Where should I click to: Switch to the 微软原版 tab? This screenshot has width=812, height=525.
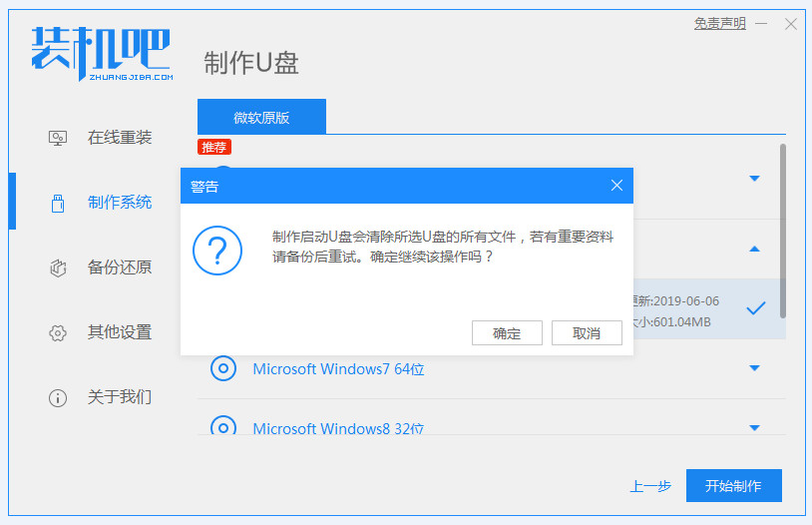click(x=261, y=117)
